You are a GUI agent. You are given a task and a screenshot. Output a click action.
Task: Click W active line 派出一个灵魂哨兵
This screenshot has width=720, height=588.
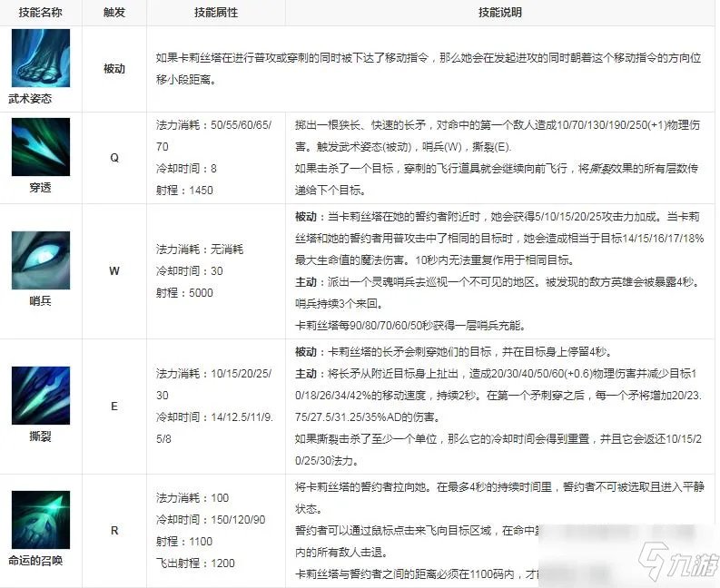coord(498,281)
